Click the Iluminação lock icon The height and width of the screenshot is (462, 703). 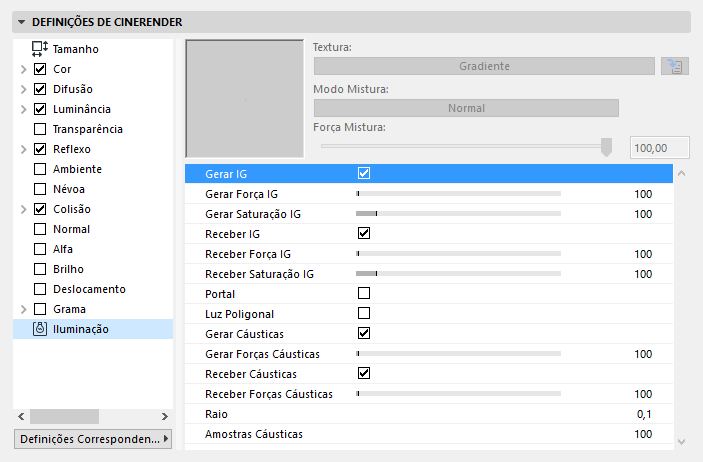(x=40, y=329)
